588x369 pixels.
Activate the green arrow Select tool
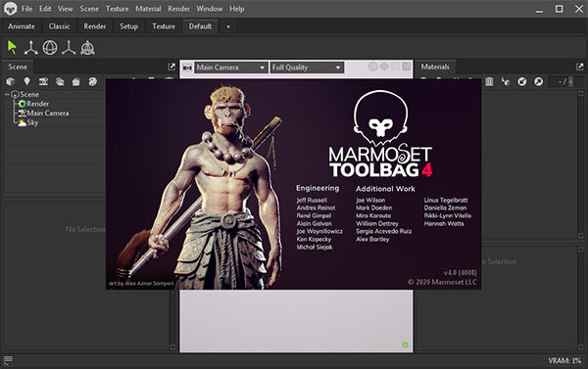[x=12, y=48]
